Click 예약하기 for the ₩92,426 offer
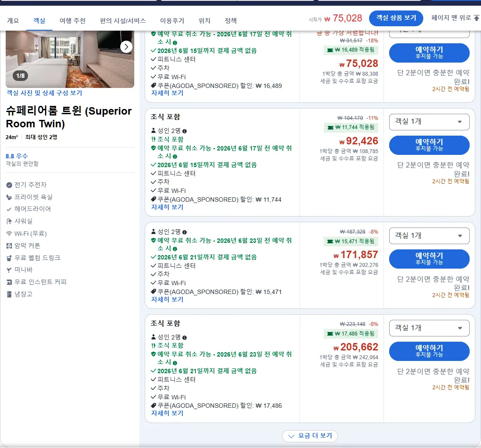 point(429,145)
